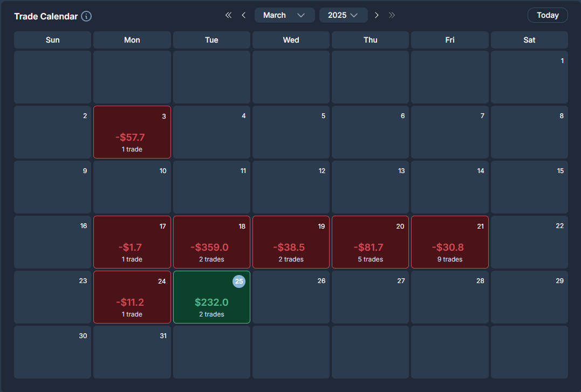This screenshot has width=581, height=392.
Task: Click the Tue column header
Action: pyautogui.click(x=211, y=40)
